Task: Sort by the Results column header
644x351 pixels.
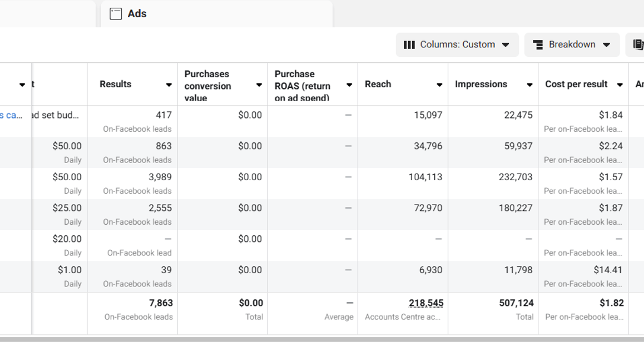Action: click(x=116, y=84)
